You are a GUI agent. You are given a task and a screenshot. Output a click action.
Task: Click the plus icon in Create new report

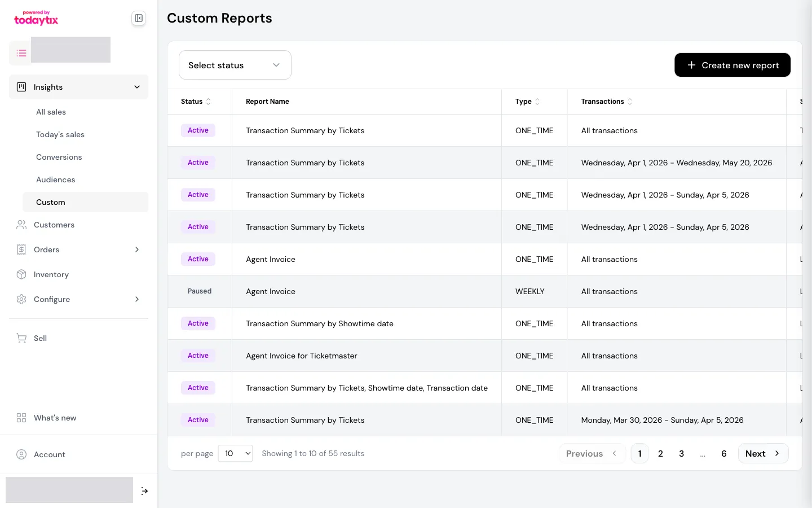pyautogui.click(x=691, y=65)
